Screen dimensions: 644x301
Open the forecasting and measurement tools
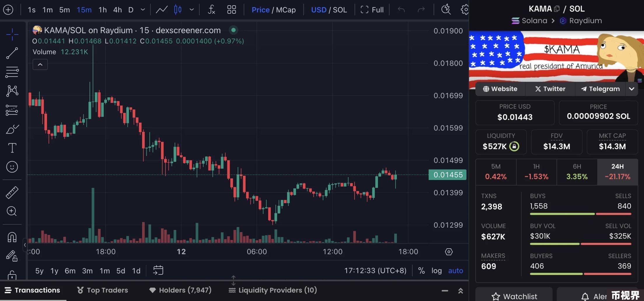point(12,110)
